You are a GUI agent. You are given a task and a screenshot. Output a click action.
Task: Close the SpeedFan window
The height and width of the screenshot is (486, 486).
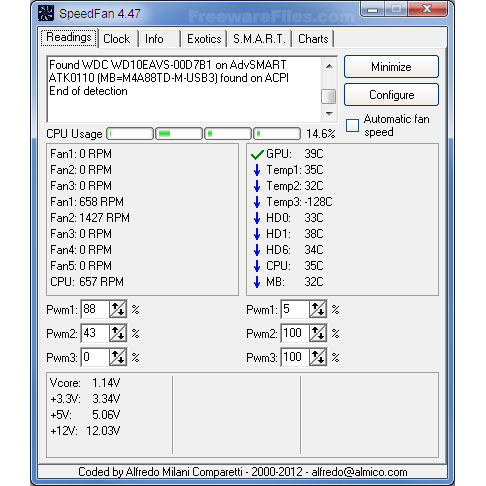tap(427, 9)
